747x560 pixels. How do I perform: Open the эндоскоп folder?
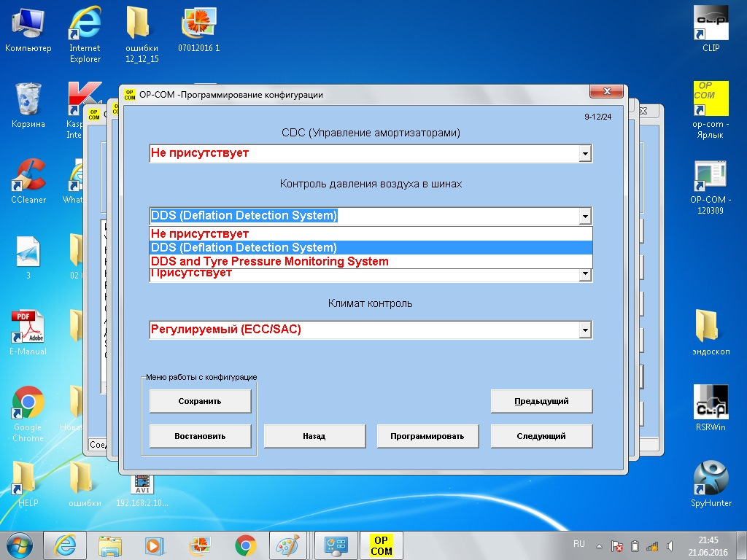point(711,333)
